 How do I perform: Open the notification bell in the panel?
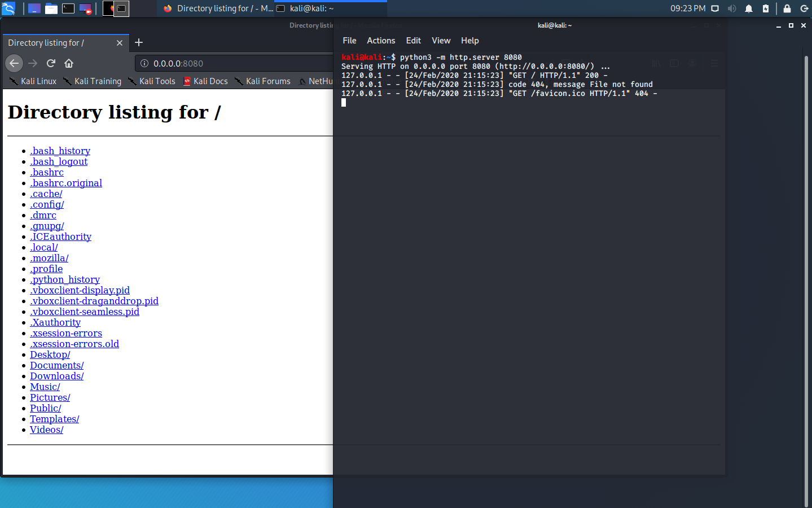pyautogui.click(x=748, y=8)
